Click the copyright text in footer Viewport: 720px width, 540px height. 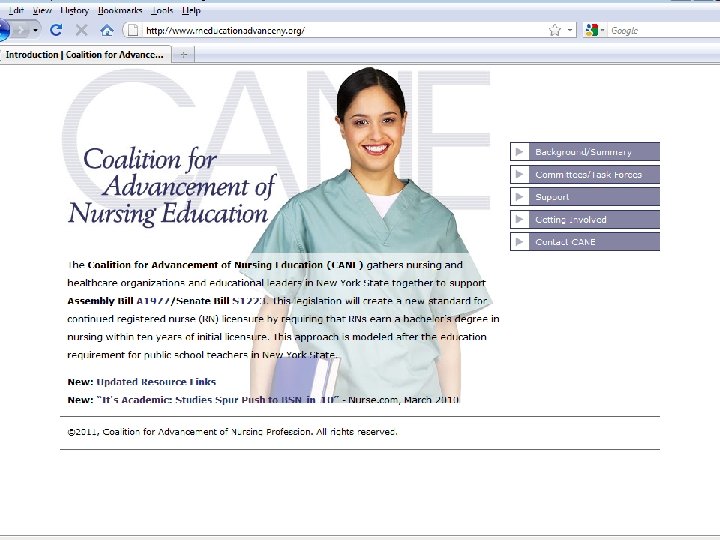[232, 432]
